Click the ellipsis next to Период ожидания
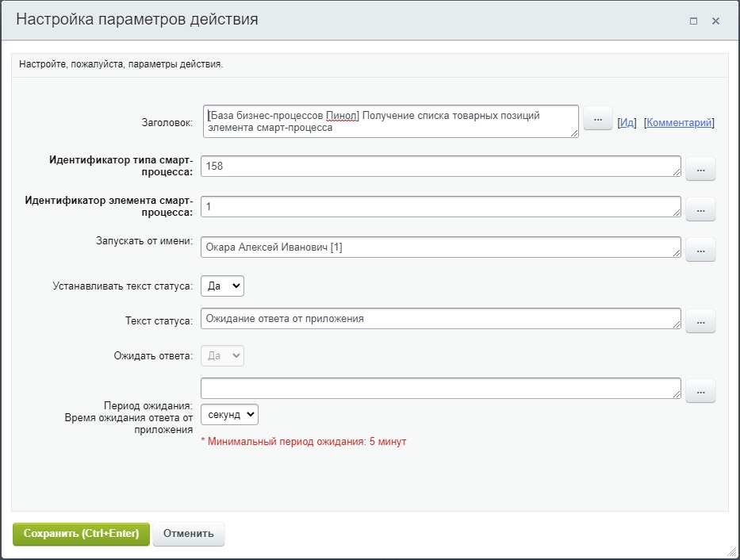The width and height of the screenshot is (740, 560). [700, 390]
